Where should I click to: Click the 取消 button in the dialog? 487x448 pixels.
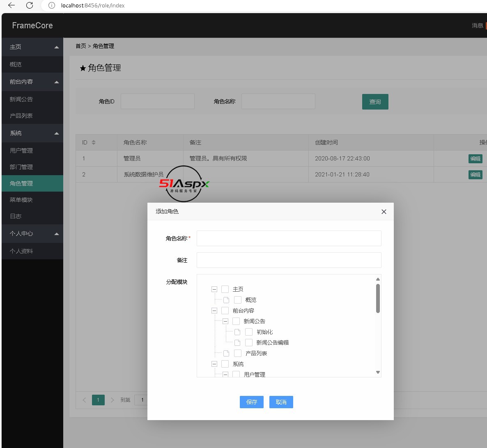[281, 402]
